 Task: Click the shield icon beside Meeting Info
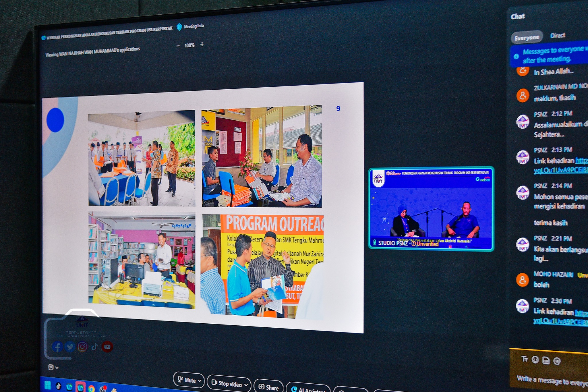(x=179, y=27)
